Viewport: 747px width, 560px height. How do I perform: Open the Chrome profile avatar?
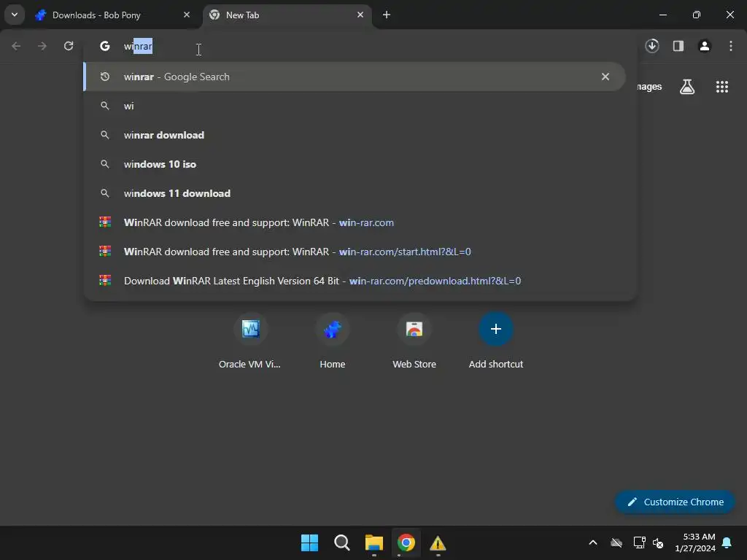705,46
